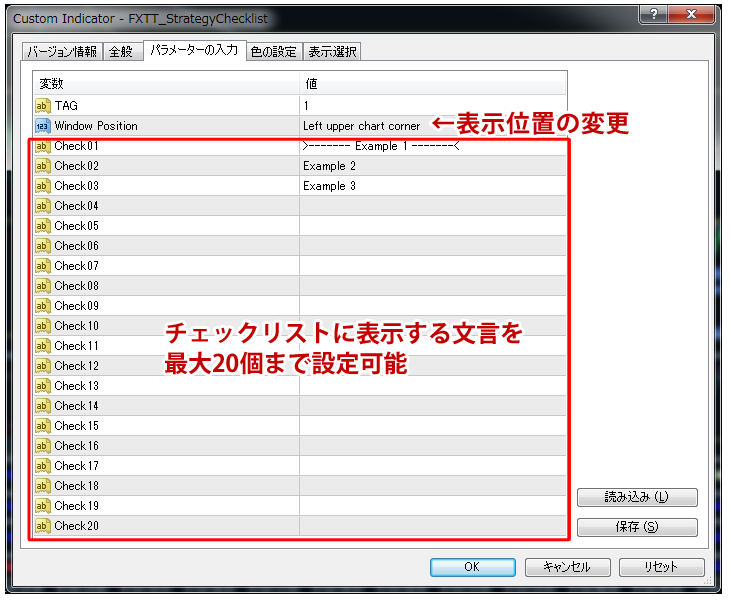Click the ab icon next to Check10
The height and width of the screenshot is (600, 731).
pos(43,326)
